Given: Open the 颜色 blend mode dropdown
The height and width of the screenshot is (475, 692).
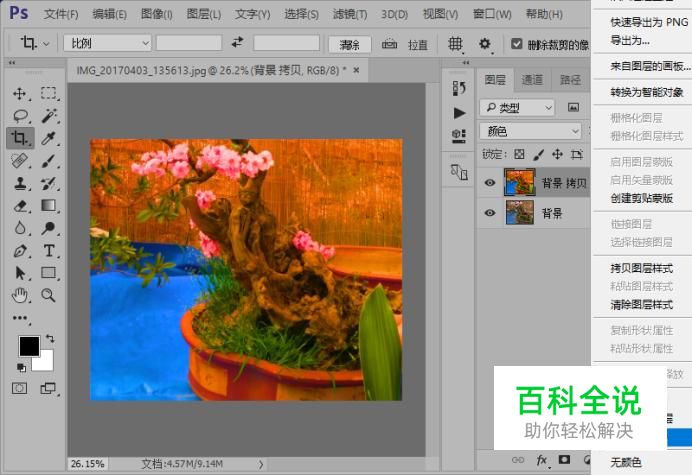Looking at the screenshot, I should [x=530, y=131].
